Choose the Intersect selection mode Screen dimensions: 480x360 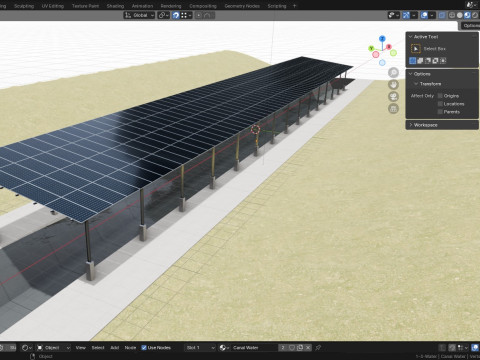[443, 61]
